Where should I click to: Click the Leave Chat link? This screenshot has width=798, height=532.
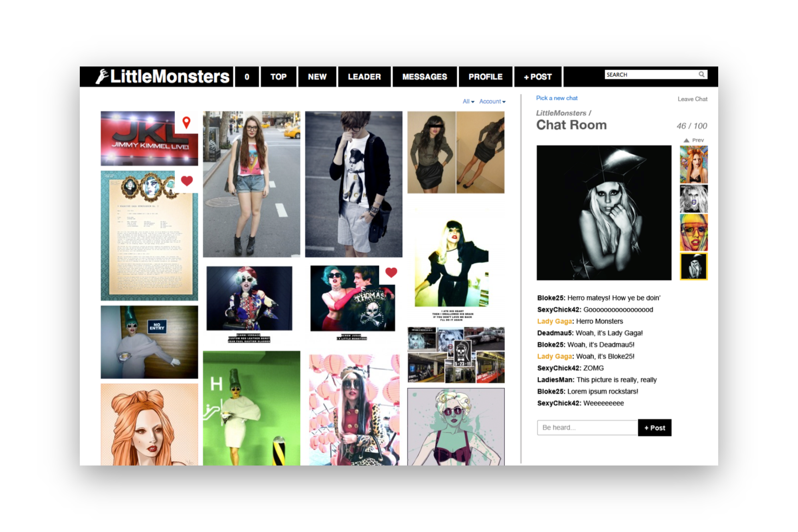[x=692, y=99]
